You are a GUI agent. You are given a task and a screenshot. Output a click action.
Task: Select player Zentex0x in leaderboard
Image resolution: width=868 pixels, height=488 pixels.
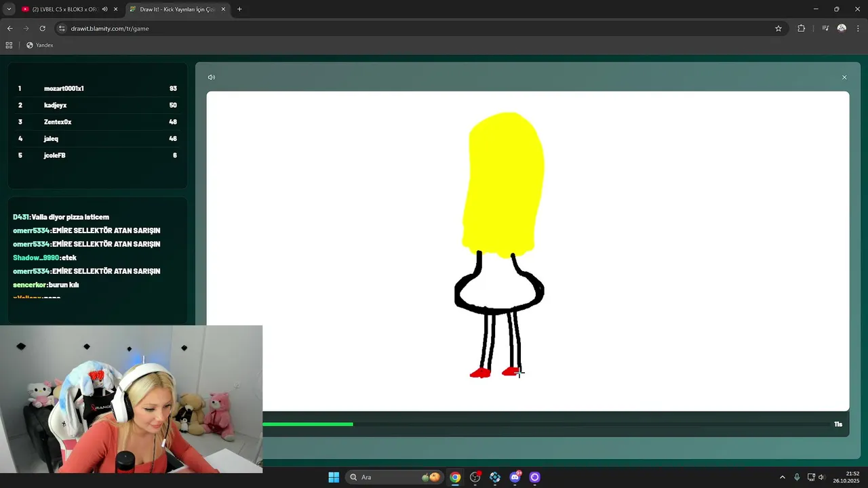[x=58, y=122]
